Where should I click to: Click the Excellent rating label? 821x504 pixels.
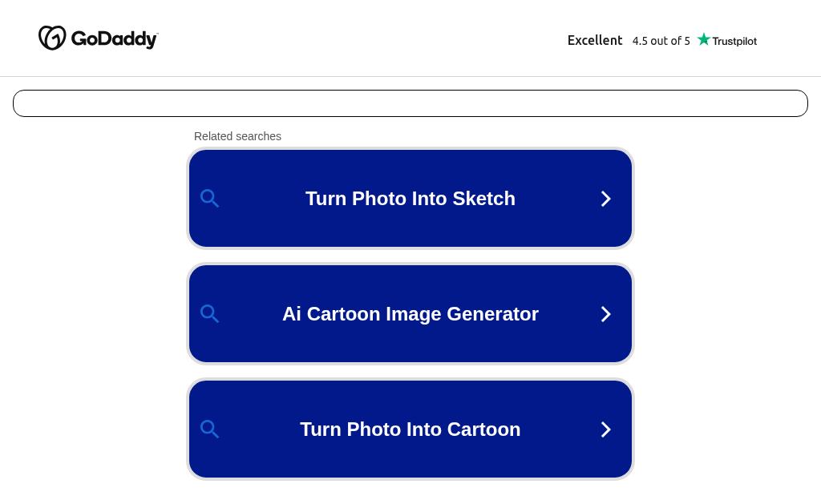[x=595, y=40]
